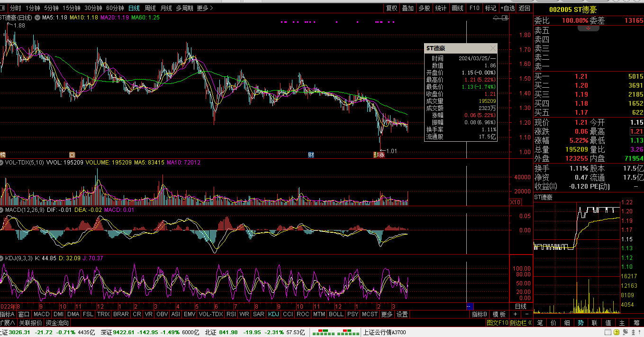The width and height of the screenshot is (644, 337).
Task: Add a panel with the + button
Action: tap(515, 314)
